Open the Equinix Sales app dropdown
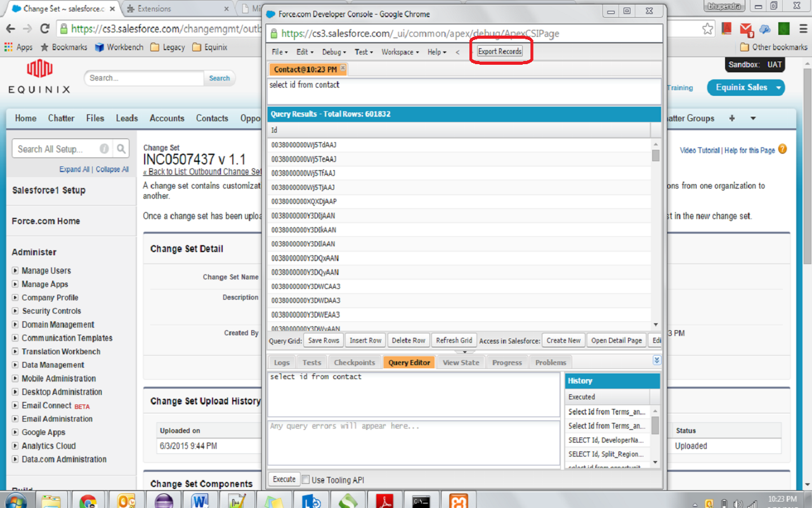 tap(745, 88)
